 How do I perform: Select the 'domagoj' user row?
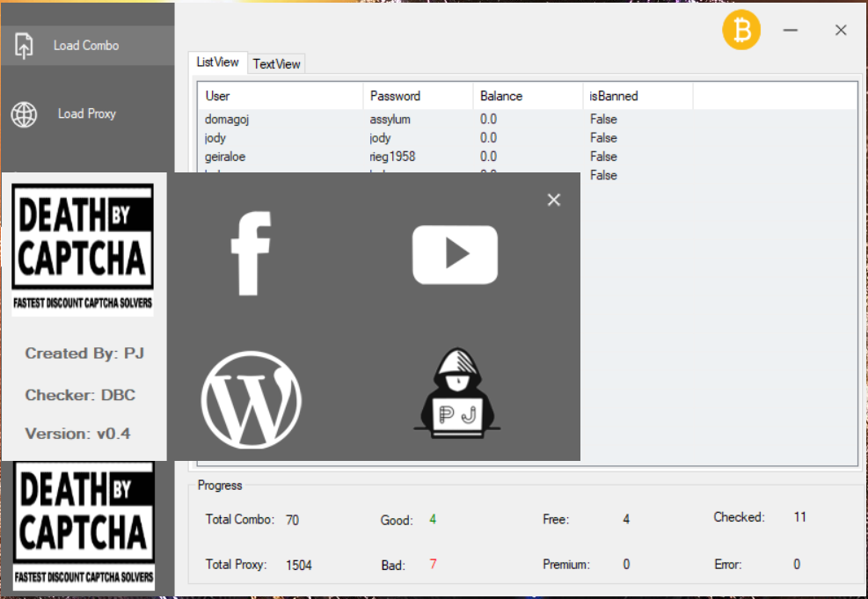pos(527,119)
